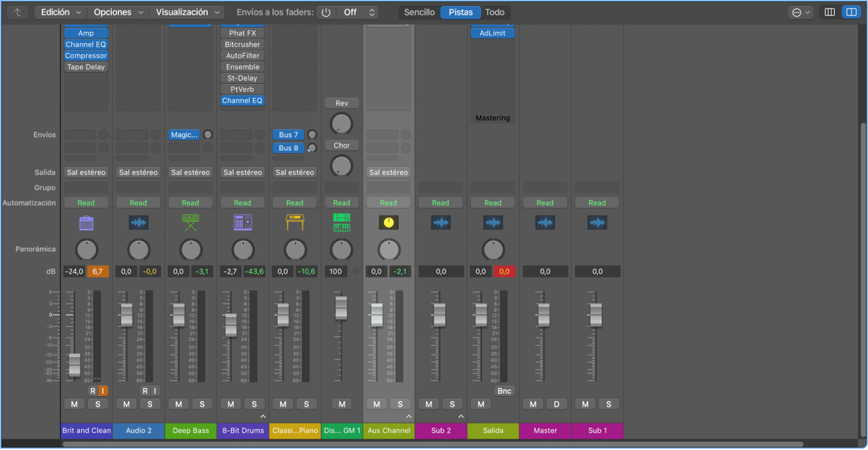Click the Bus 7 send level knob

click(312, 135)
